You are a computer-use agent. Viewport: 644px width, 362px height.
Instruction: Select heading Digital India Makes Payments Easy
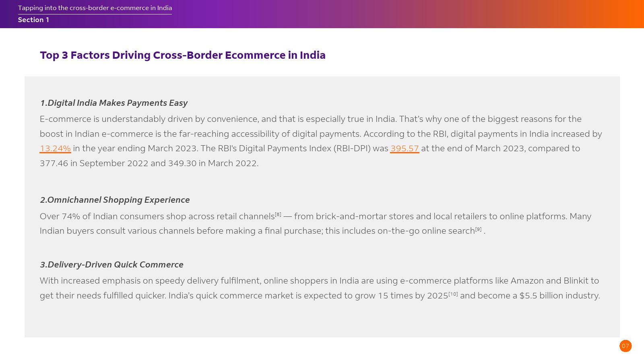pyautogui.click(x=114, y=103)
